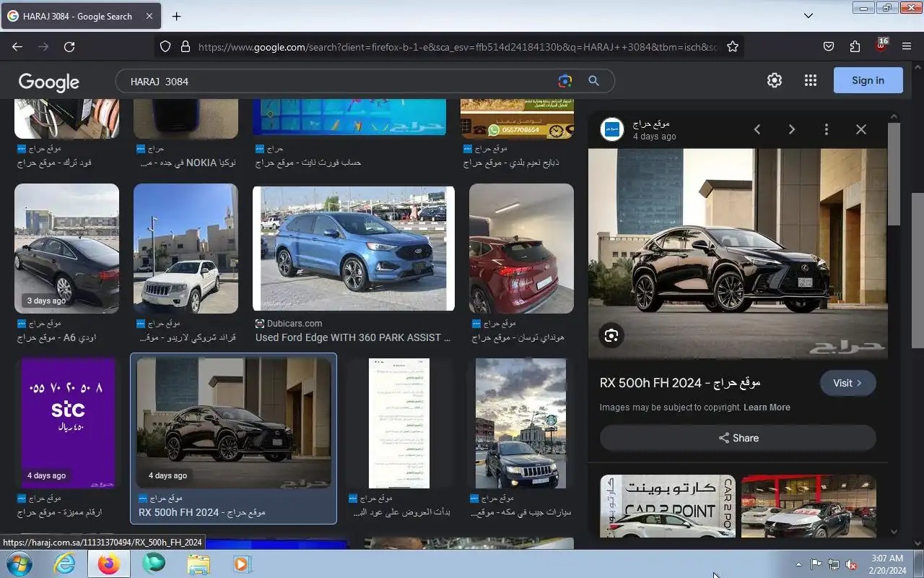Search inside preview image with Lens
The image size is (924, 578).
[x=611, y=336]
